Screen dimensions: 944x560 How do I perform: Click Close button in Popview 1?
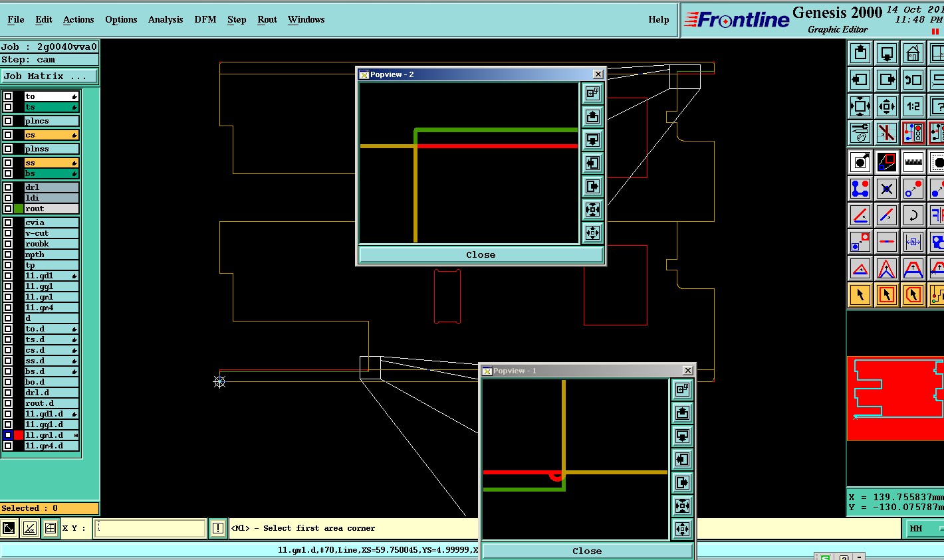pos(587,551)
